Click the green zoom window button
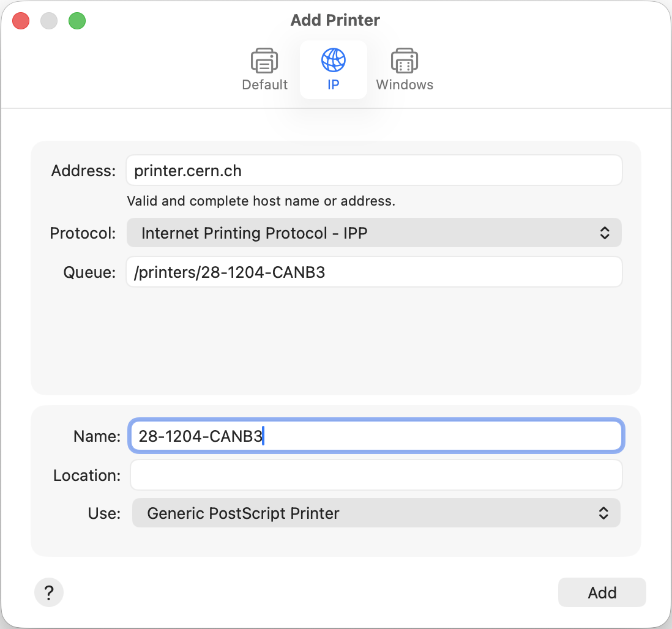672x629 pixels. [77, 21]
